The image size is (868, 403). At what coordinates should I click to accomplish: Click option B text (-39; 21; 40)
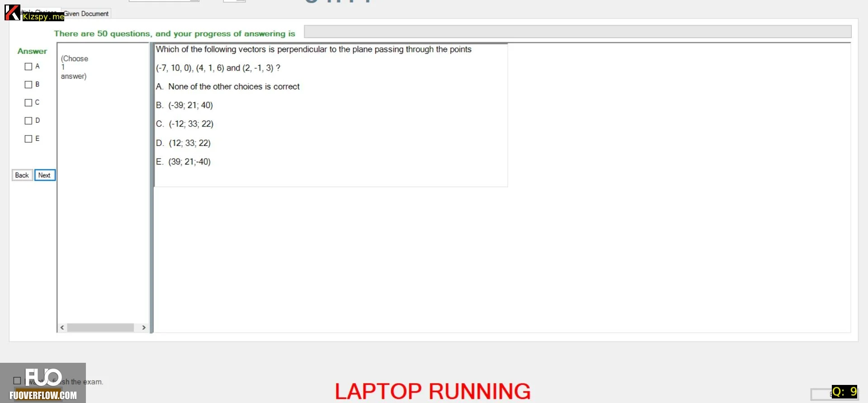(x=190, y=105)
